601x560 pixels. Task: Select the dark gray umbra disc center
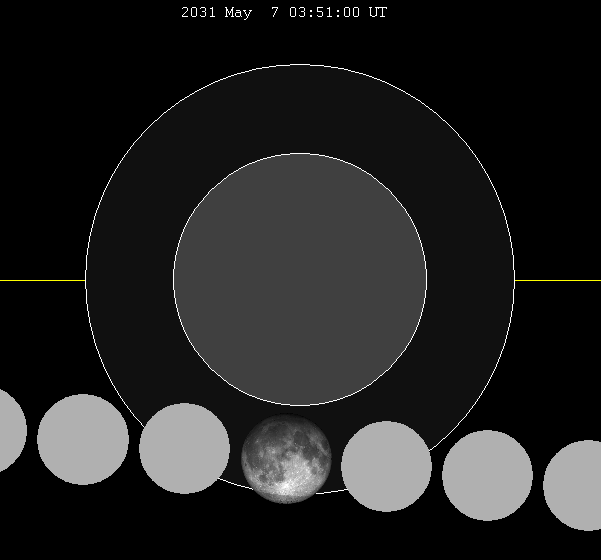tap(300, 279)
